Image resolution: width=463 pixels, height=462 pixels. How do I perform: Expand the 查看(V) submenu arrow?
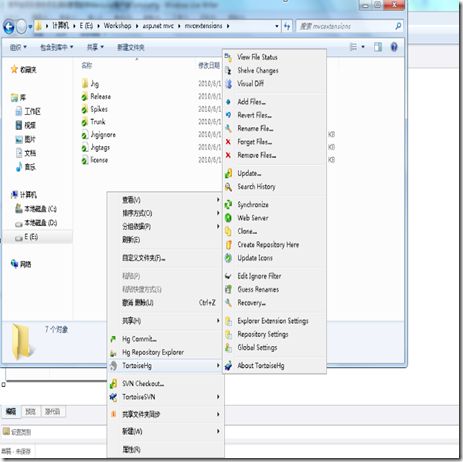click(x=218, y=200)
